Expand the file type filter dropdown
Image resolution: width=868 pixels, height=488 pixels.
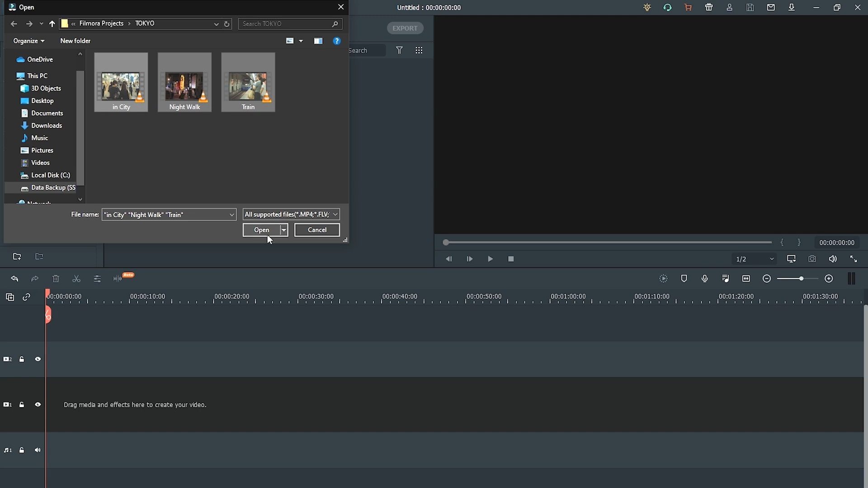[x=335, y=214]
